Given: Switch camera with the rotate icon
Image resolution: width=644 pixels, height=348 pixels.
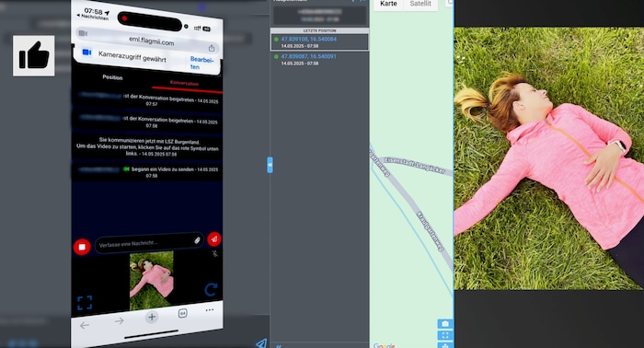Looking at the screenshot, I should 211,289.
